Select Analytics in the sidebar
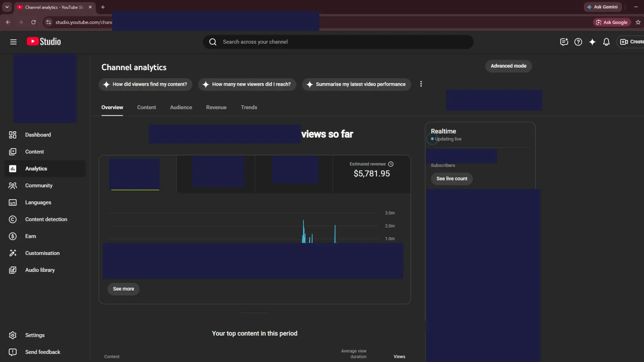The image size is (644, 362). point(45,169)
